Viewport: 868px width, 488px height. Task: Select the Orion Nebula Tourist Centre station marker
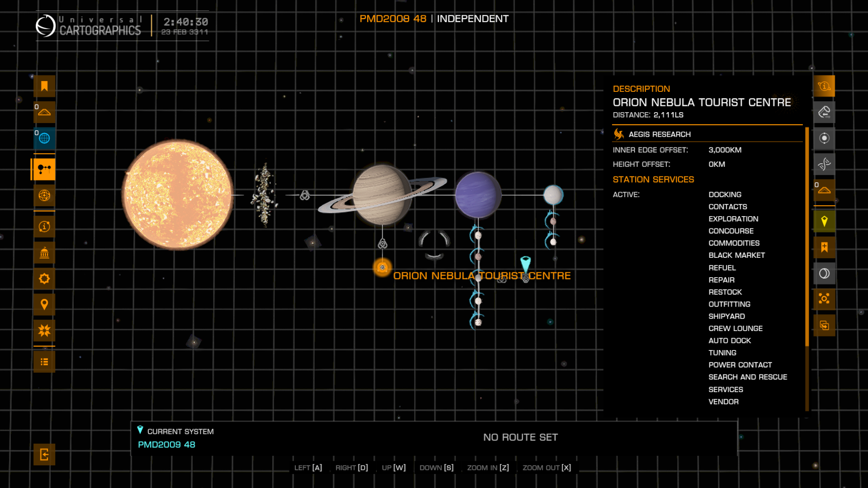click(382, 267)
